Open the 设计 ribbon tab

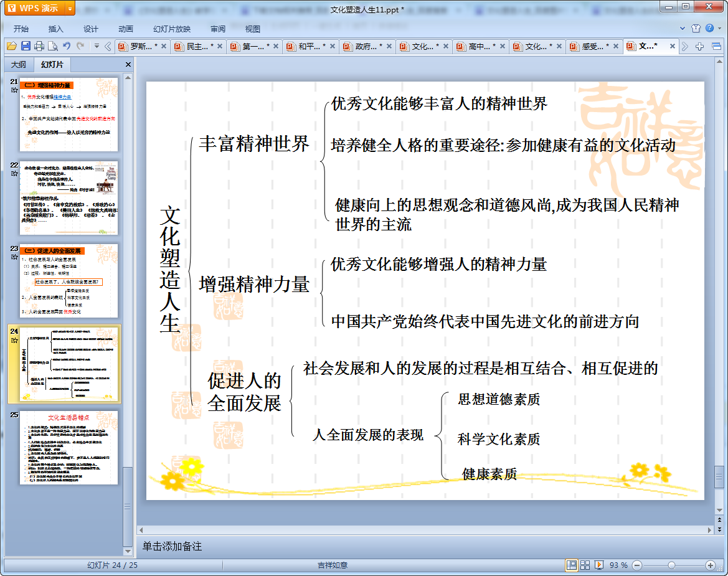click(x=90, y=29)
